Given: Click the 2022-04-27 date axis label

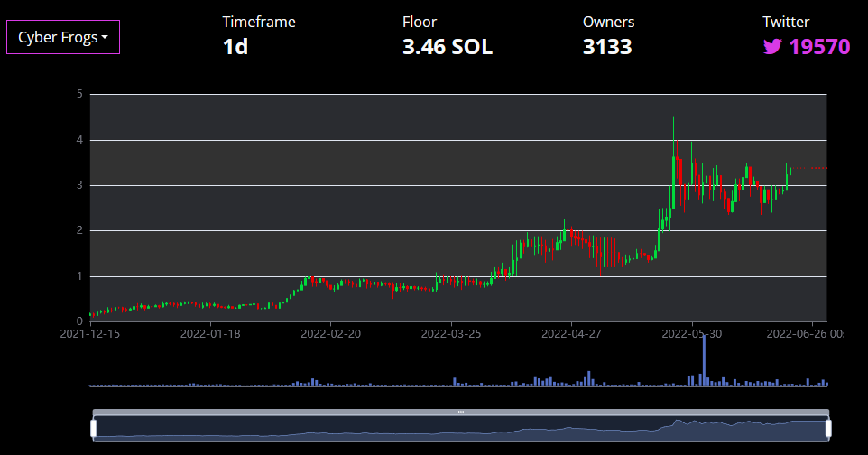Looking at the screenshot, I should [x=571, y=334].
